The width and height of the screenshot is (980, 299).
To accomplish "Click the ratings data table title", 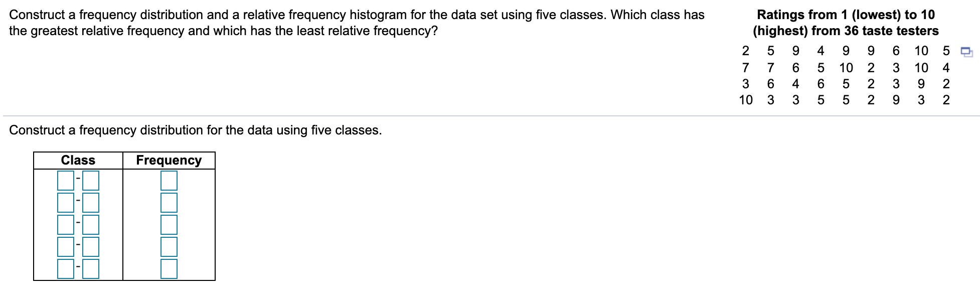I will point(846,23).
